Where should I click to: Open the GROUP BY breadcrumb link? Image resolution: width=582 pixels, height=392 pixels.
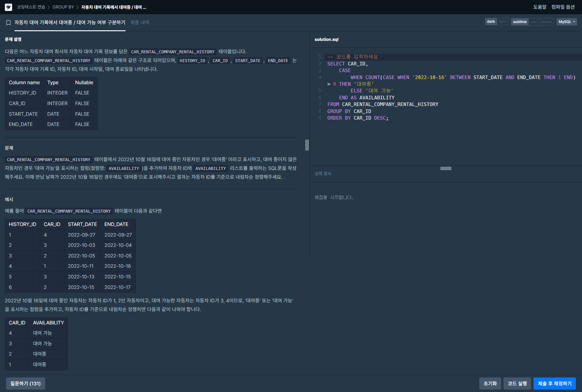pyautogui.click(x=63, y=7)
